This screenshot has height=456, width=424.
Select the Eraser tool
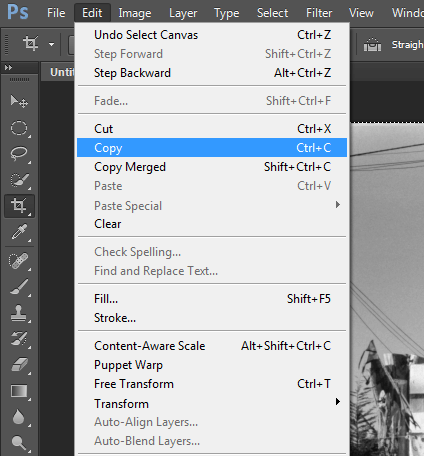19,365
